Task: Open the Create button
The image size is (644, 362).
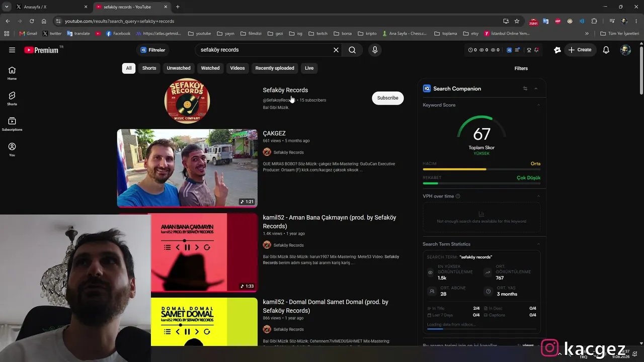Action: click(x=580, y=50)
